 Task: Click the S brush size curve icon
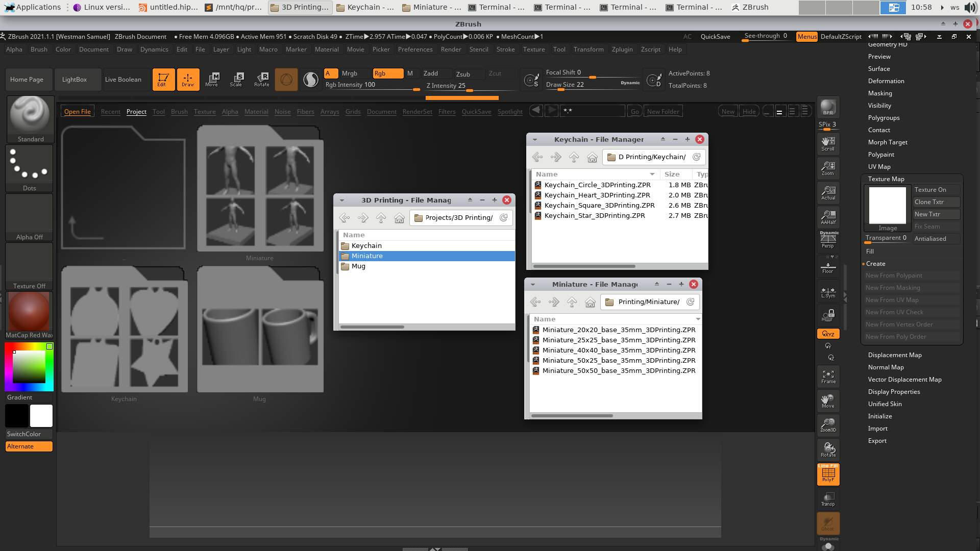coord(531,80)
